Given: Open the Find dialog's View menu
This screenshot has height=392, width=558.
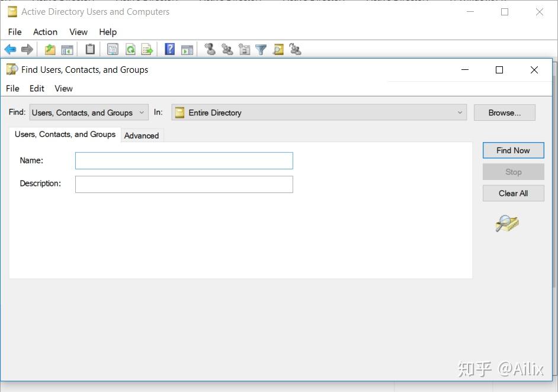Looking at the screenshot, I should (63, 89).
